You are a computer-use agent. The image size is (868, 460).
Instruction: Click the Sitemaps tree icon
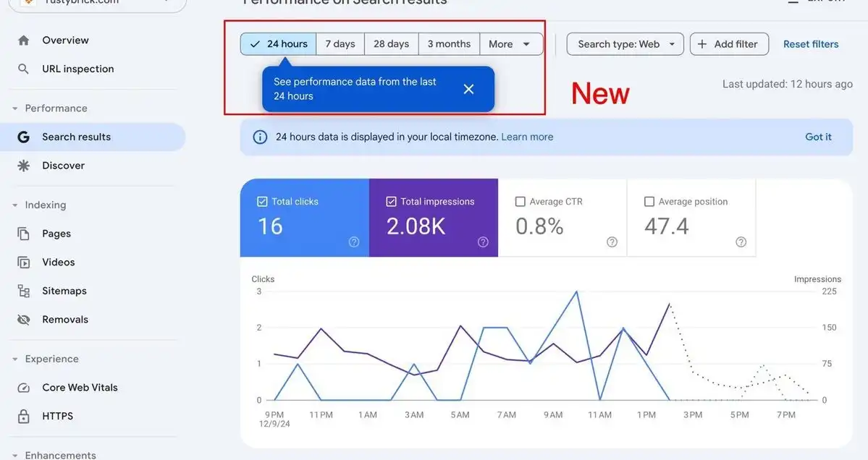(23, 291)
